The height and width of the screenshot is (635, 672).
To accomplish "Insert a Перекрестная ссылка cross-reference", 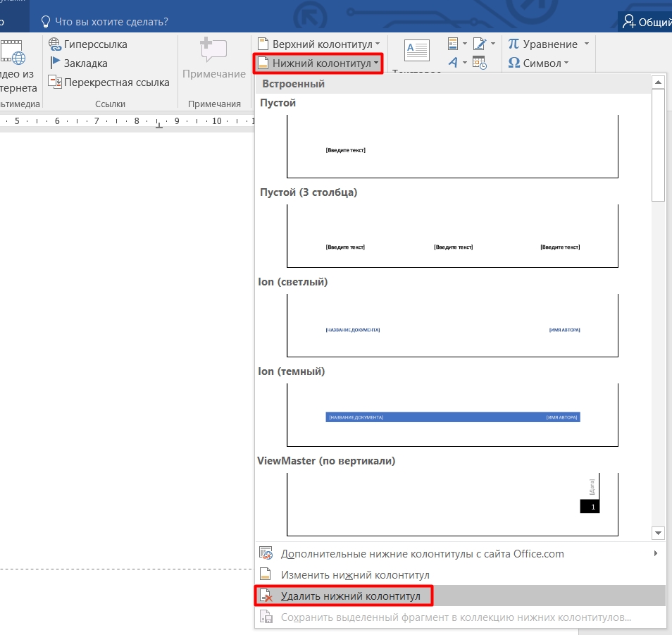I will click(x=109, y=82).
